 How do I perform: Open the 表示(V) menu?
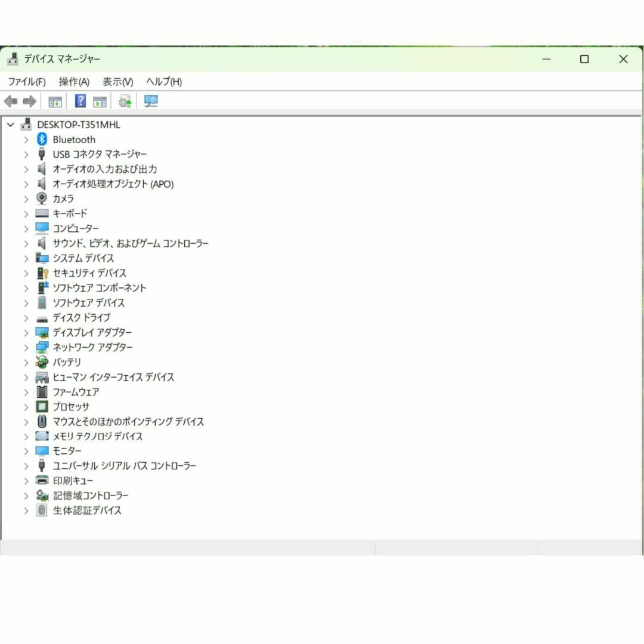coord(118,82)
